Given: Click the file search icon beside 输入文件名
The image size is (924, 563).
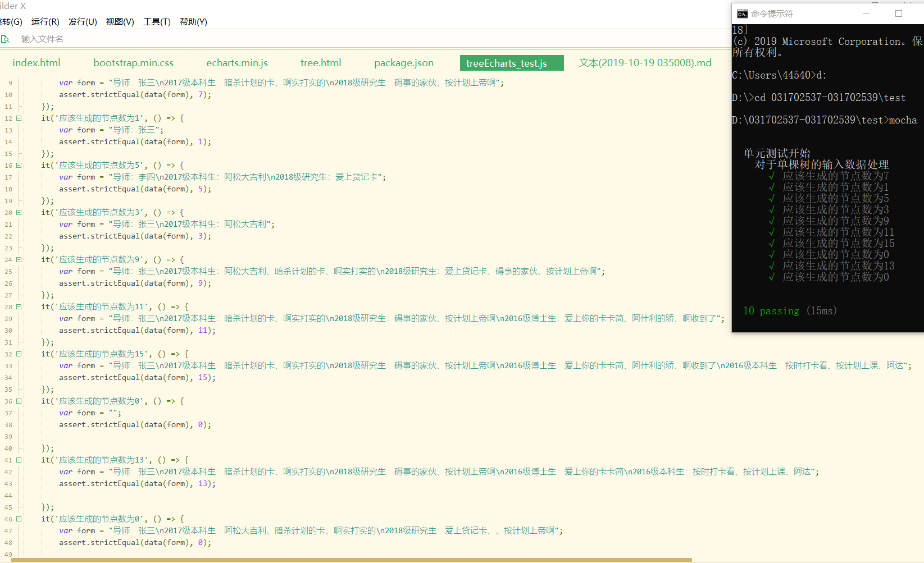Looking at the screenshot, I should tap(6, 39).
